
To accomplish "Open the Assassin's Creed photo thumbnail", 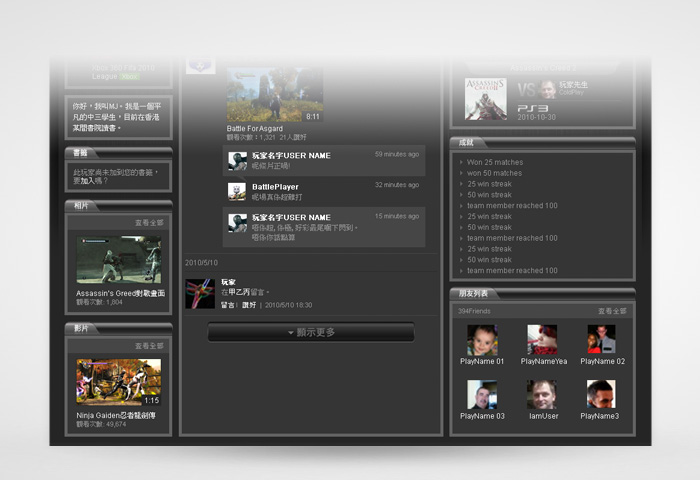I will coord(119,260).
